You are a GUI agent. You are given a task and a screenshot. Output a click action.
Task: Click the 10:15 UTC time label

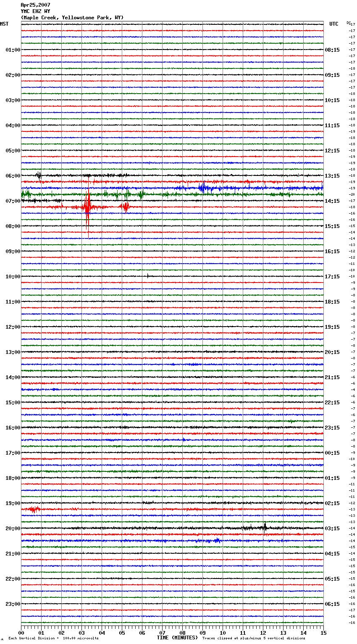click(332, 100)
